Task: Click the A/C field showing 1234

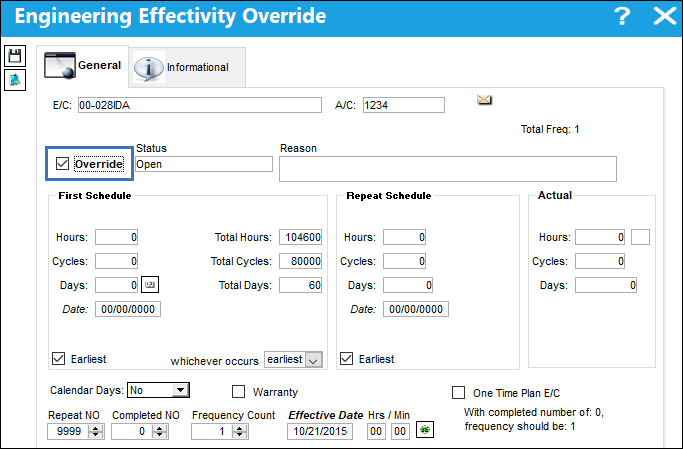Action: [404, 105]
